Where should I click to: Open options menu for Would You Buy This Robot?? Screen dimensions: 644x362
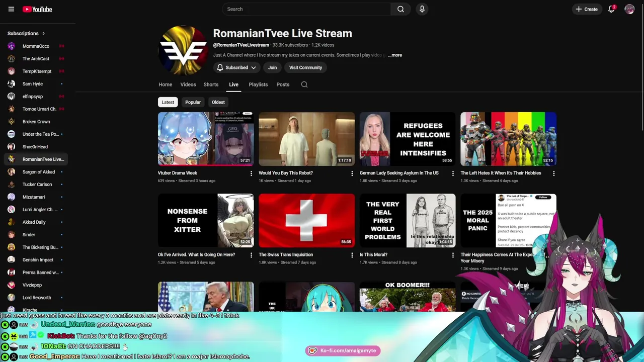[x=352, y=173]
